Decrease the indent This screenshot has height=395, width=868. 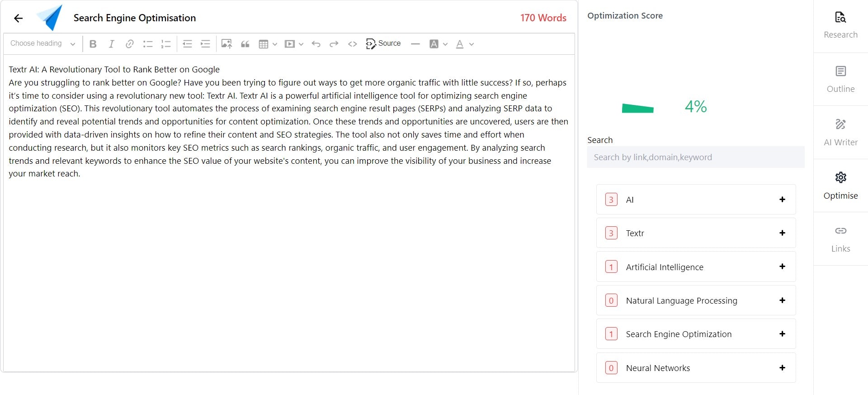click(187, 44)
